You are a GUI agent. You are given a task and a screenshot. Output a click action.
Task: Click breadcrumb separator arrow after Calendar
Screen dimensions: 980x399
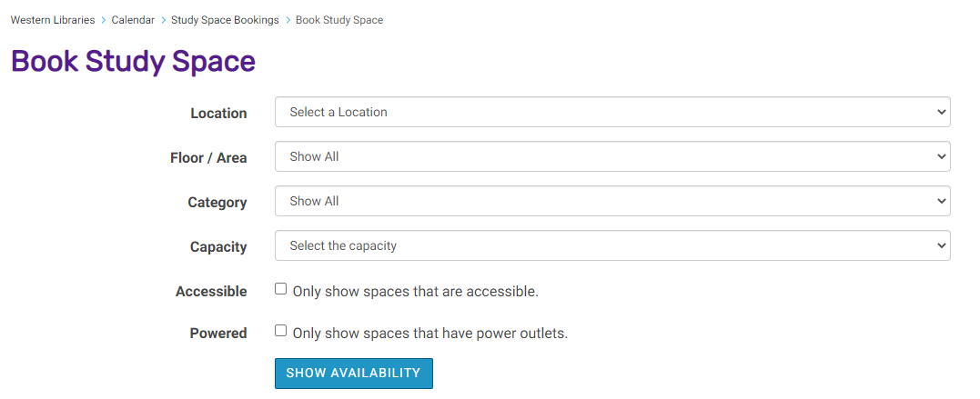[x=163, y=20]
